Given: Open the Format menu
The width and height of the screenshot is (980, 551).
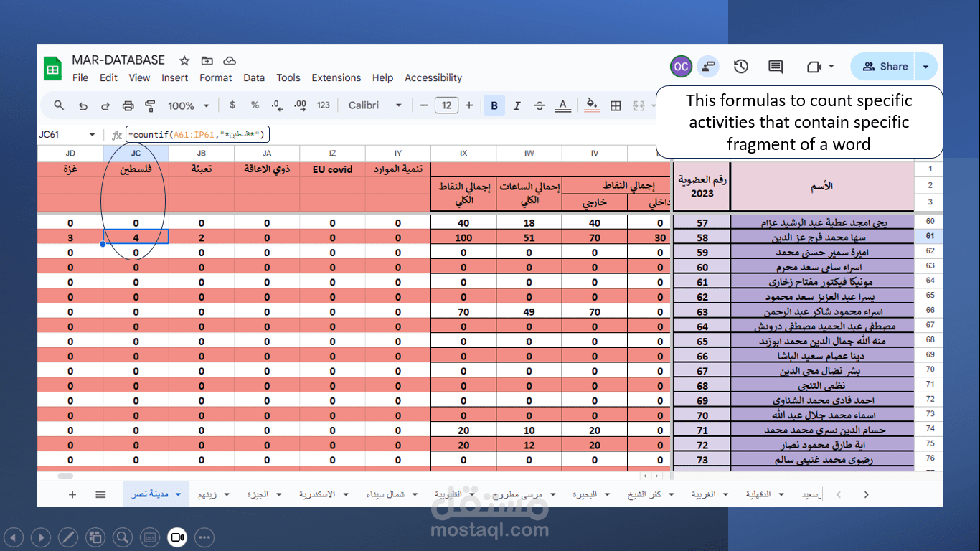Looking at the screenshot, I should [x=216, y=77].
